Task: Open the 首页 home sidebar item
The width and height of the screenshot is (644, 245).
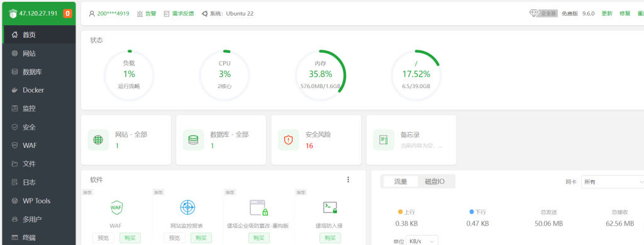Action: coord(39,35)
